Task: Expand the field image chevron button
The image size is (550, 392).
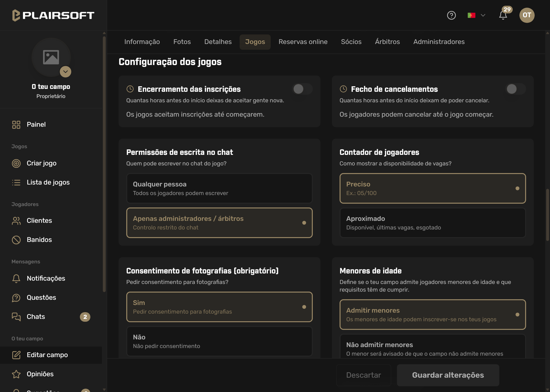Action: click(66, 72)
